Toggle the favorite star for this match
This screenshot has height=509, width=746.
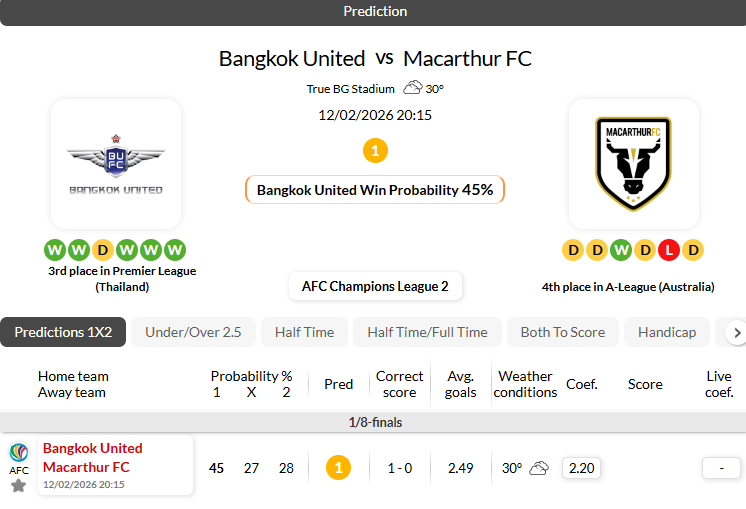coord(19,486)
